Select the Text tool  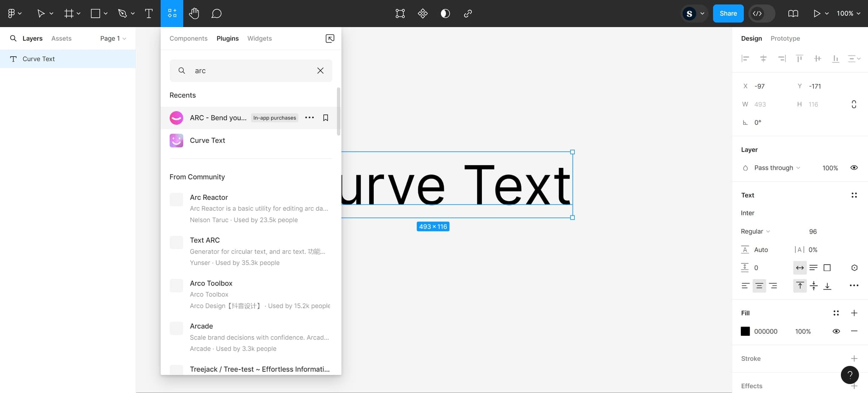click(x=149, y=13)
